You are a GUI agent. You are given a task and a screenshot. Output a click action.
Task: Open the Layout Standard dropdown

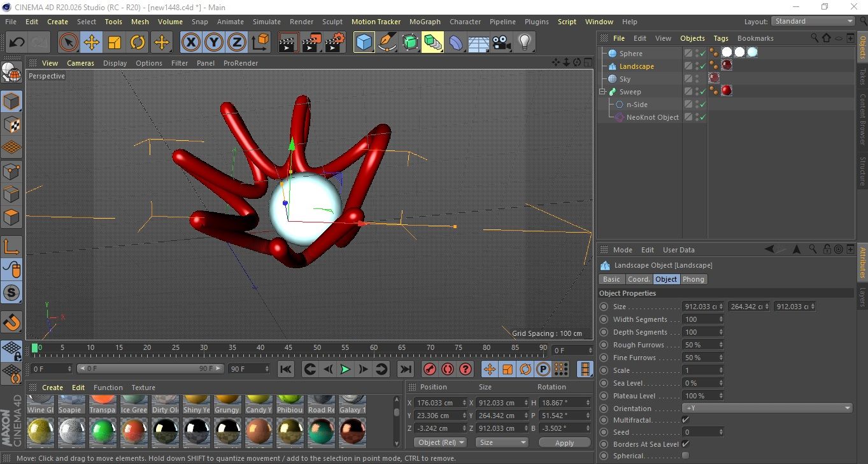[813, 21]
